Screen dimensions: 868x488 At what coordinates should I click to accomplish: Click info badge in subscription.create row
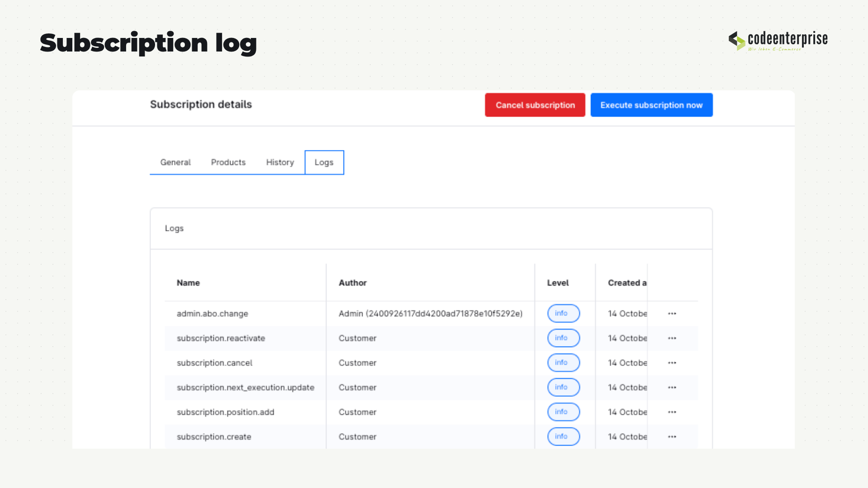(563, 436)
